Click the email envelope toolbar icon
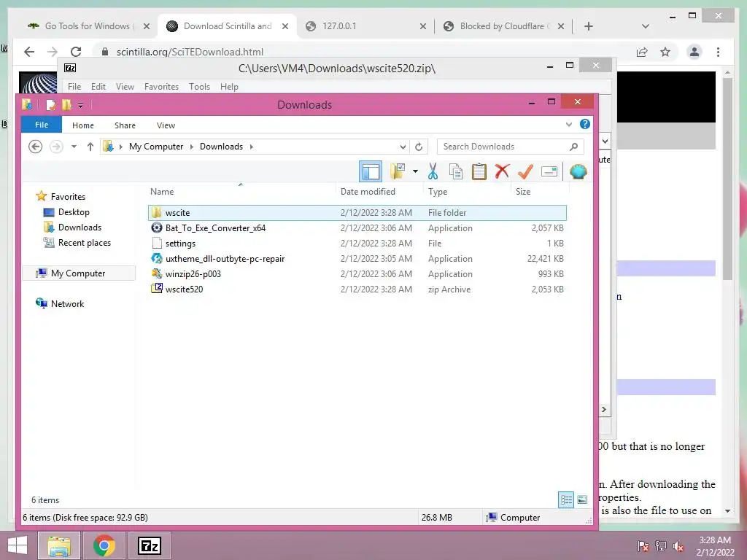The height and width of the screenshot is (560, 747). 549,171
